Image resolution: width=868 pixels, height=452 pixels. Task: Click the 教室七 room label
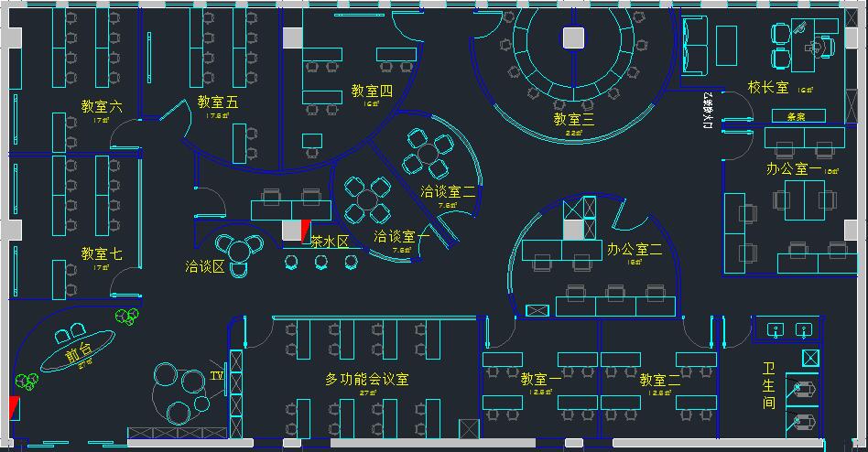[x=101, y=253]
